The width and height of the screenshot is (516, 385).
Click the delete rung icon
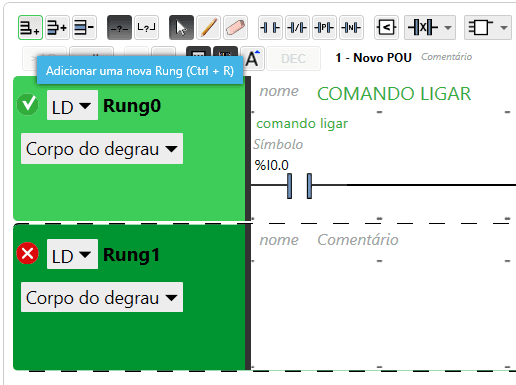tap(85, 27)
